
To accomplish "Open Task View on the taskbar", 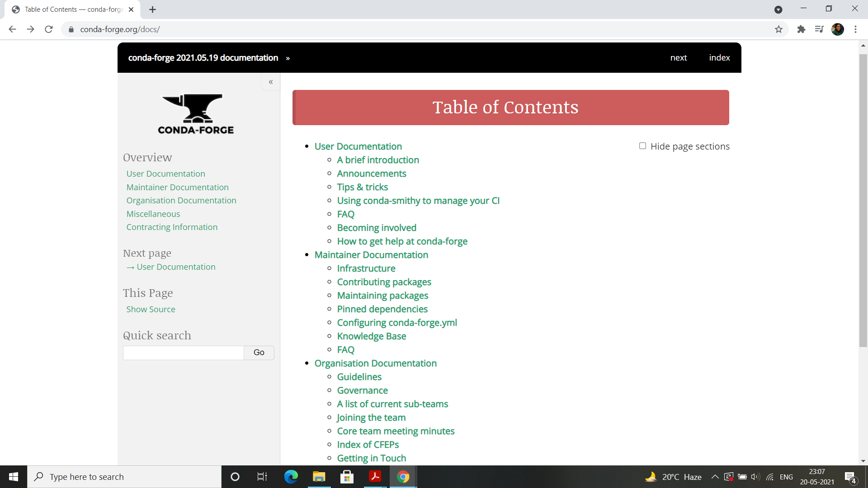I will pos(262,477).
